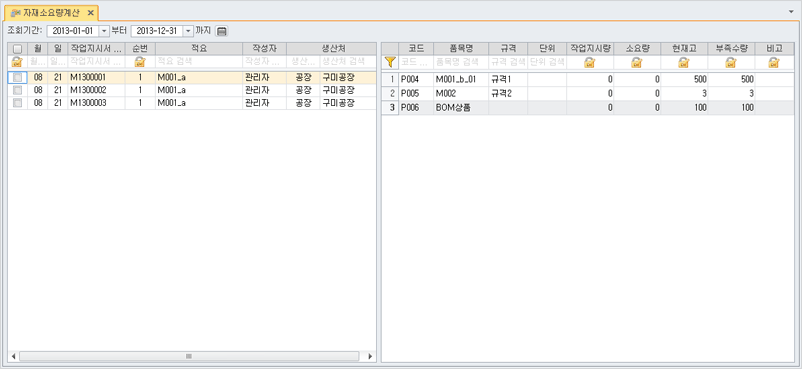Screen dimensions: 802x369
Task: Click filter icon under 소요량 column
Action: coord(636,62)
